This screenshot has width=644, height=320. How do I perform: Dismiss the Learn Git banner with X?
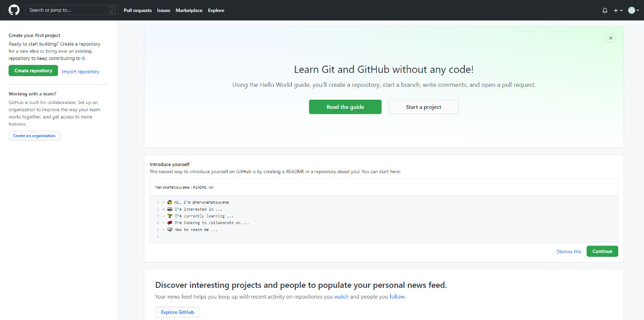pos(610,38)
